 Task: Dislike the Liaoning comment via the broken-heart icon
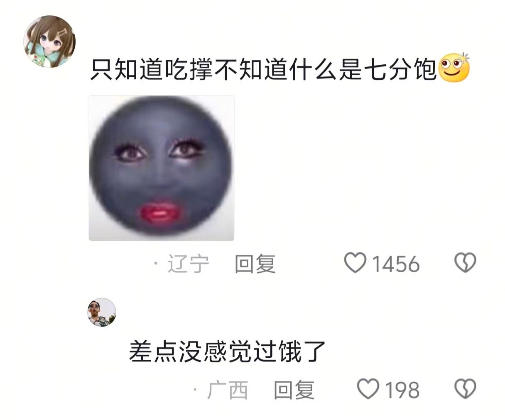click(465, 263)
